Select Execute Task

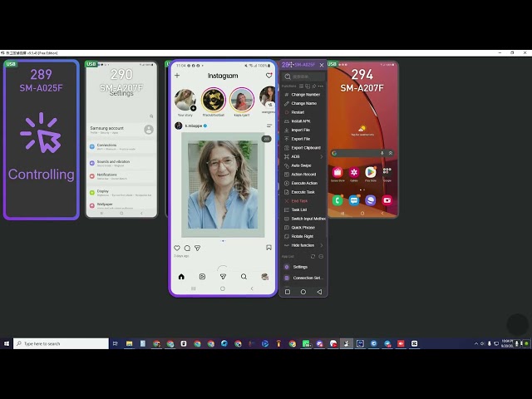[x=302, y=192]
